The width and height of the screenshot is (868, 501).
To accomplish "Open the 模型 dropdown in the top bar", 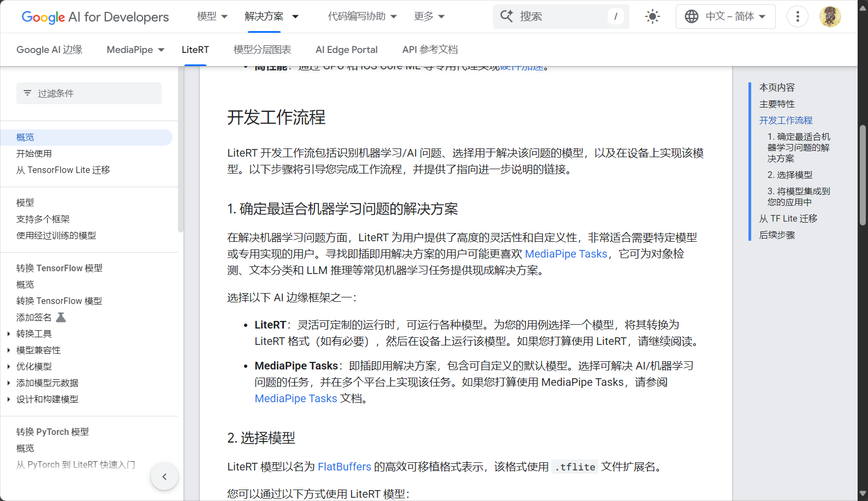I will (212, 16).
